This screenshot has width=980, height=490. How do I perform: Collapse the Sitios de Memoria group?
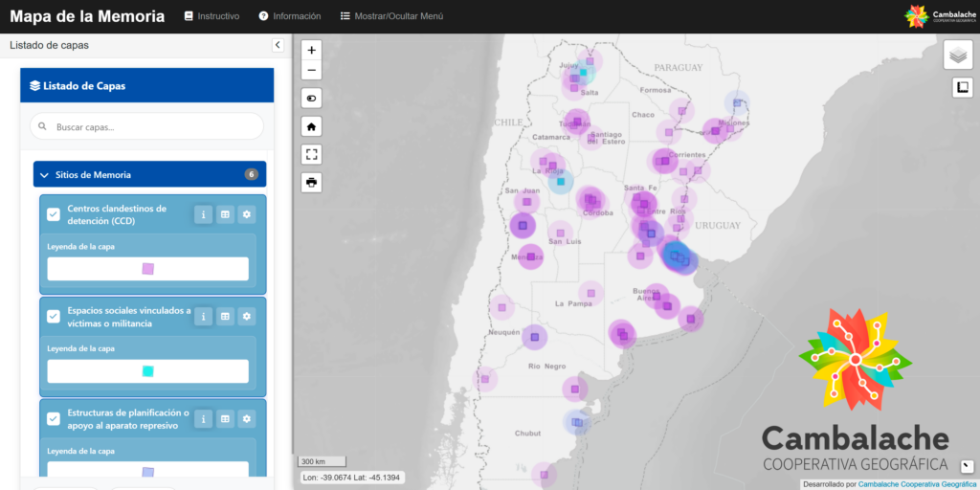point(43,174)
